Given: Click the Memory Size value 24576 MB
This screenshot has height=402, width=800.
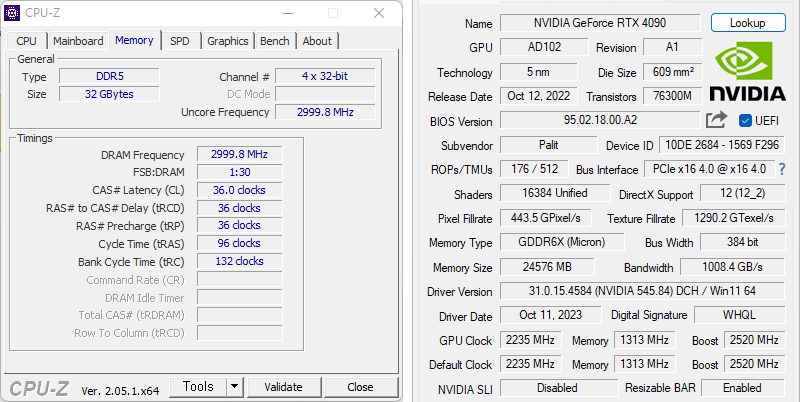Looking at the screenshot, I should tap(547, 266).
